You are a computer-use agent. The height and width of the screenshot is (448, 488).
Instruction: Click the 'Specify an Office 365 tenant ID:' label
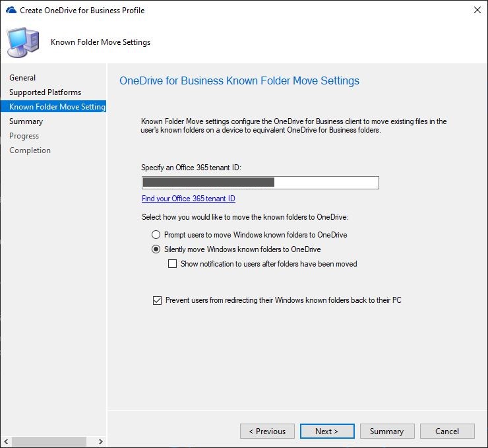click(x=191, y=168)
